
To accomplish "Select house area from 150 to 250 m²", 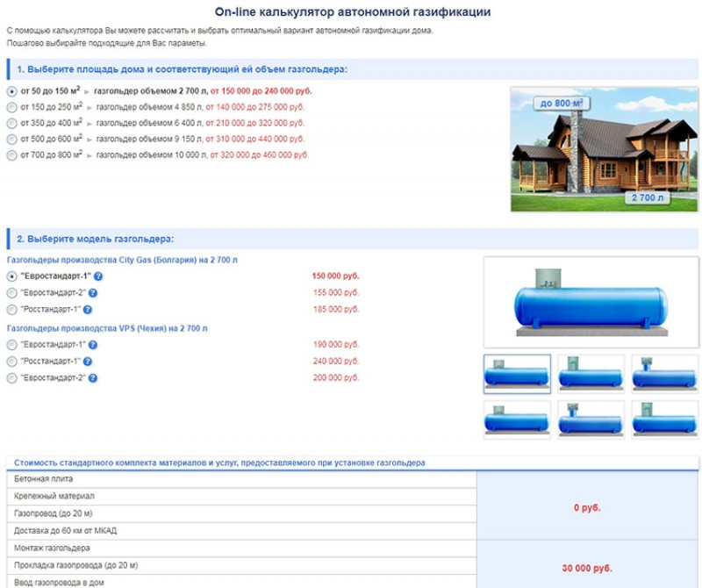I will (x=11, y=107).
